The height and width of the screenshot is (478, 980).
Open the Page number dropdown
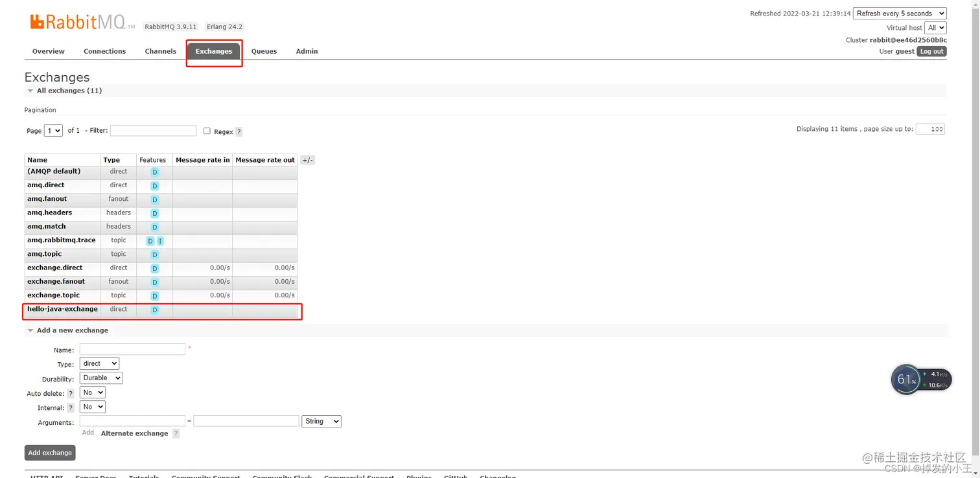[53, 131]
